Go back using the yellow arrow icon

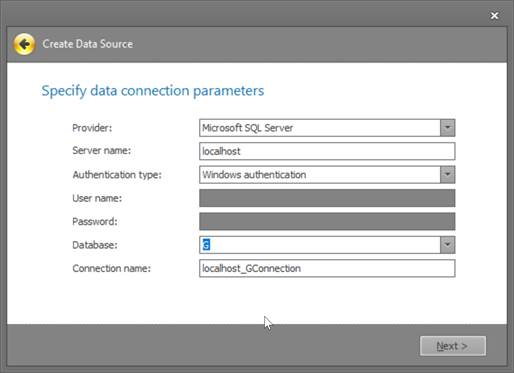pyautogui.click(x=24, y=44)
